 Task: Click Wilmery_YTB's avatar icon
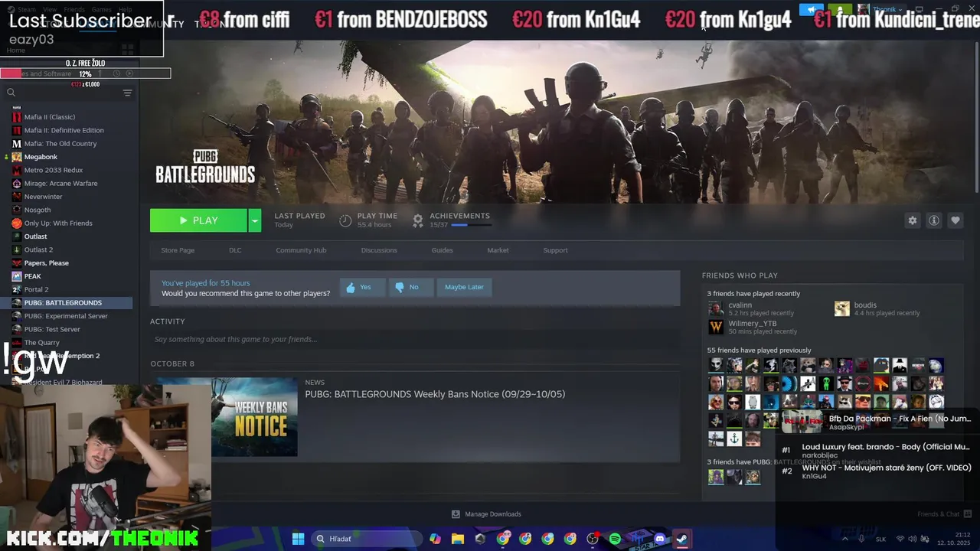(716, 327)
